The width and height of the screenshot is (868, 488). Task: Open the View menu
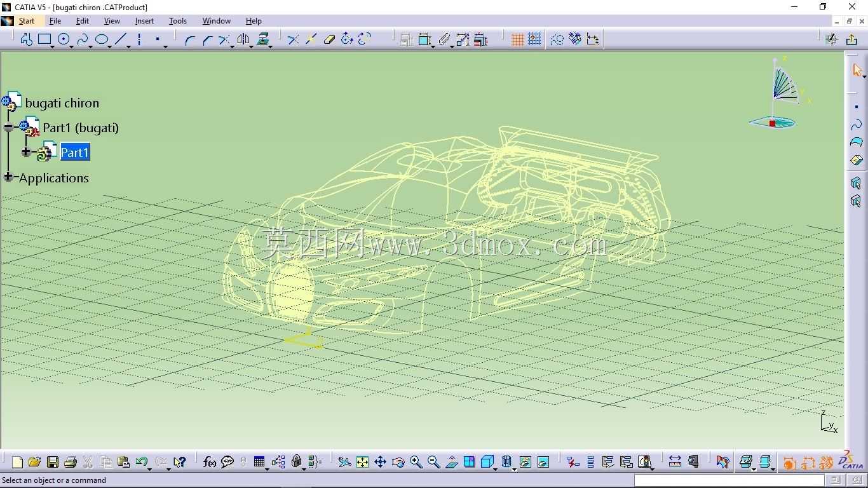(112, 21)
